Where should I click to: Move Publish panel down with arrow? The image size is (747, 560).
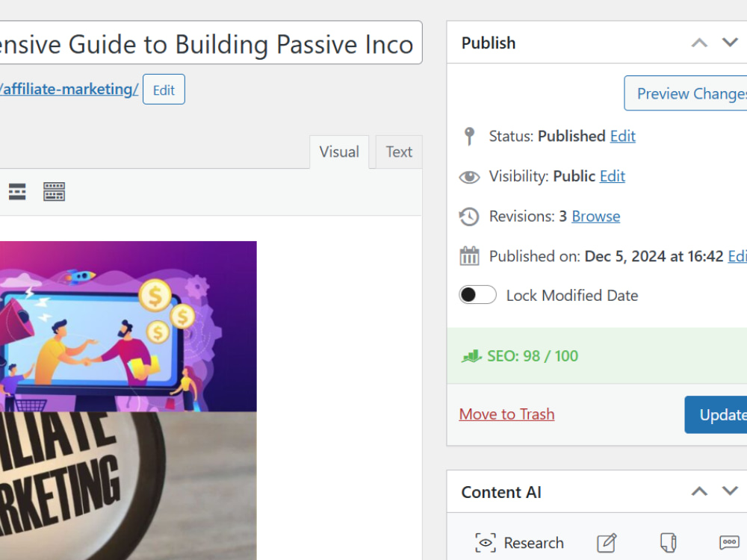coord(730,43)
